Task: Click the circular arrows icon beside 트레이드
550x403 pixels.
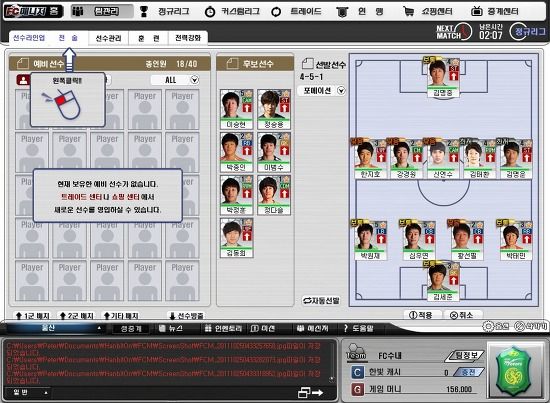Action: (x=276, y=12)
